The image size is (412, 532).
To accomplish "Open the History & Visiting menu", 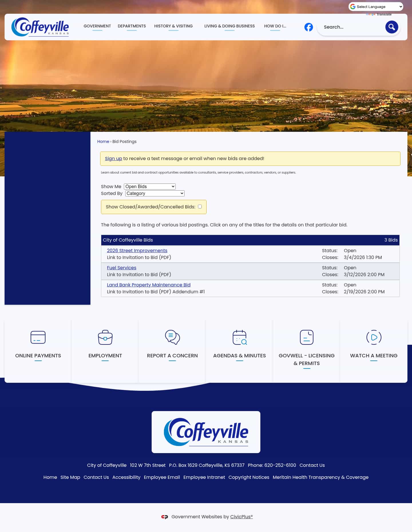I will point(173,26).
